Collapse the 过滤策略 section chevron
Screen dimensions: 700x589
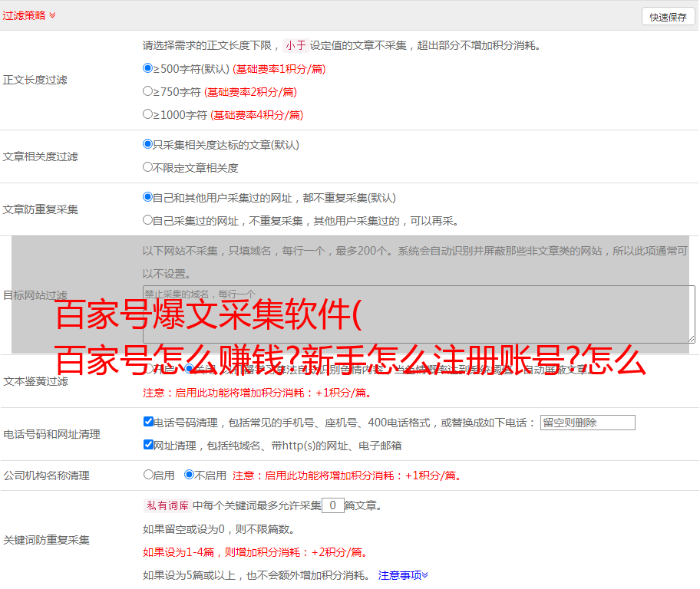52,15
